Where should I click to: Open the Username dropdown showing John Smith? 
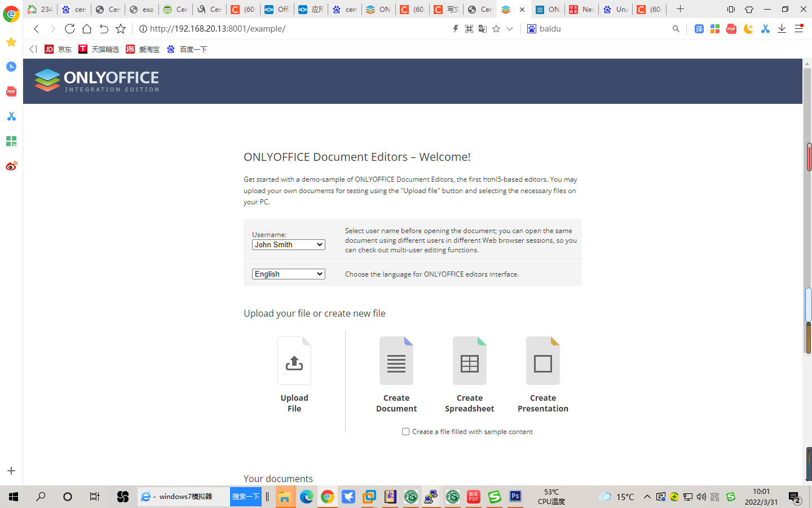(x=288, y=244)
